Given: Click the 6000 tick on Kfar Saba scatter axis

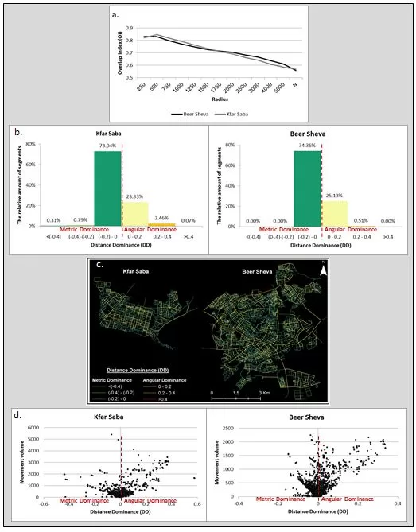Looking at the screenshot, I should [x=33, y=428].
